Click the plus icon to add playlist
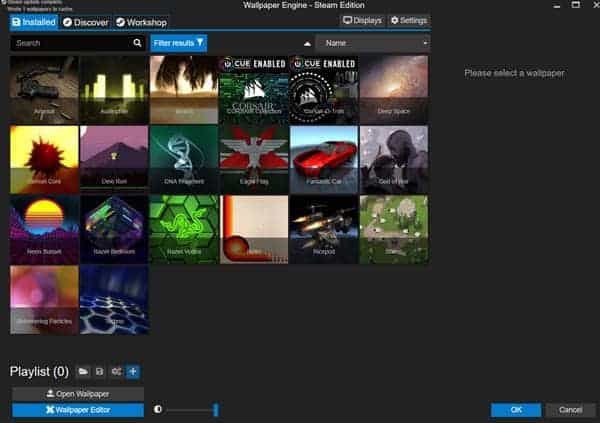This screenshot has height=423, width=600. click(x=133, y=372)
